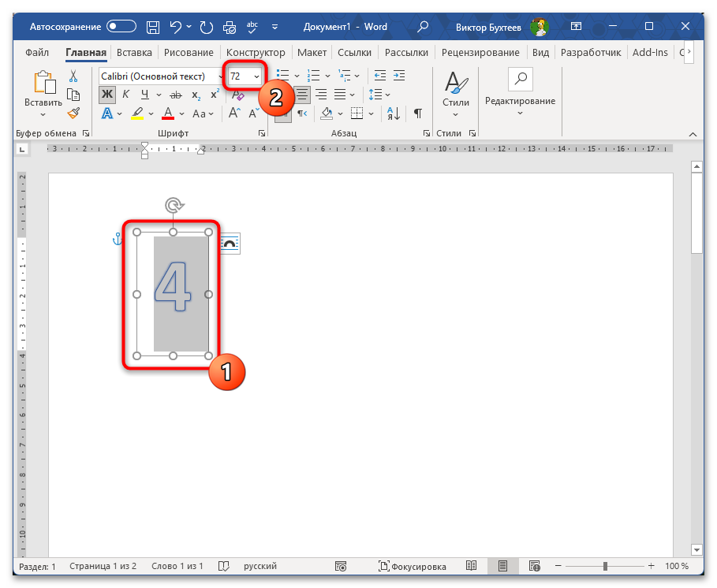Click the Save icon in title bar
The image size is (717, 588).
pyautogui.click(x=153, y=27)
